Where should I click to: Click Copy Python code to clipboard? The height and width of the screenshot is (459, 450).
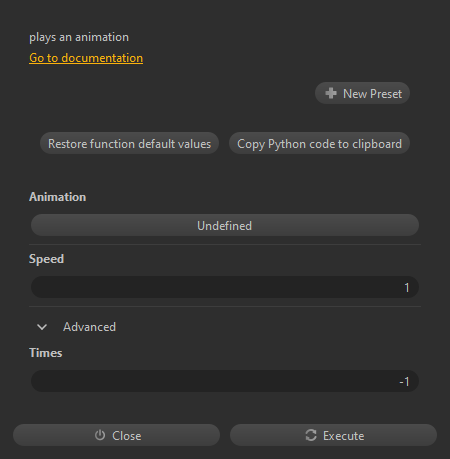click(x=319, y=144)
